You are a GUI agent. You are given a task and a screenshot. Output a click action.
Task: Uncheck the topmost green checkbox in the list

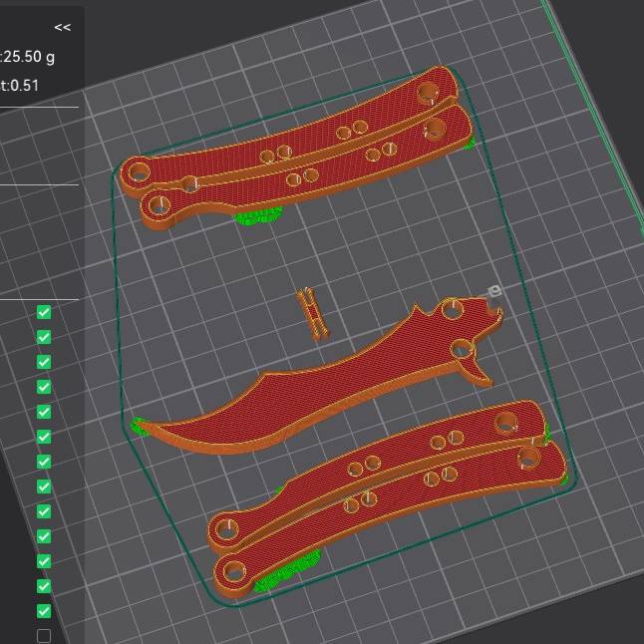[44, 312]
